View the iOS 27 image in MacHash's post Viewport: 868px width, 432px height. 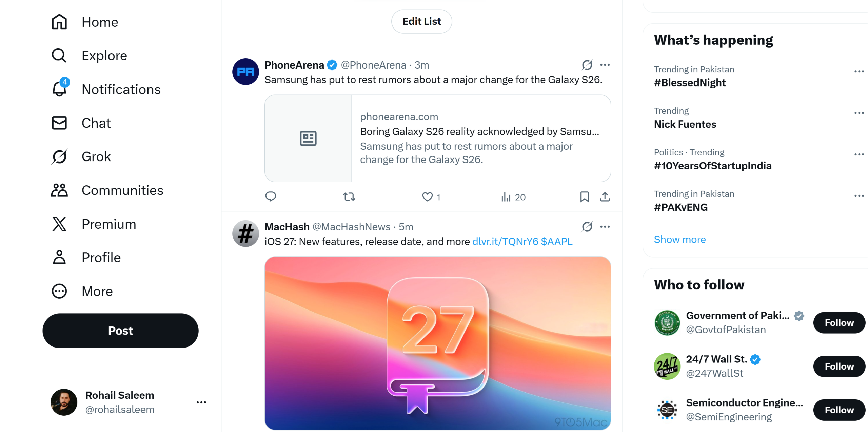point(438,343)
